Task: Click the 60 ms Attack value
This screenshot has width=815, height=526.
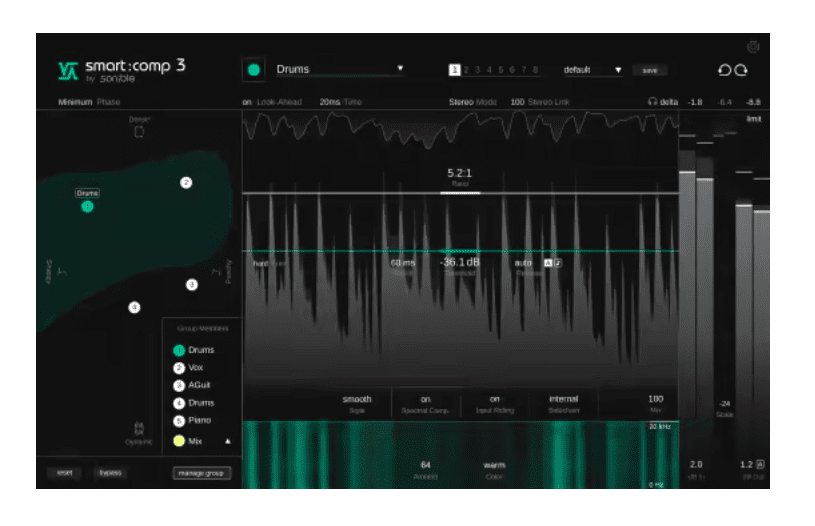Action: (x=403, y=263)
